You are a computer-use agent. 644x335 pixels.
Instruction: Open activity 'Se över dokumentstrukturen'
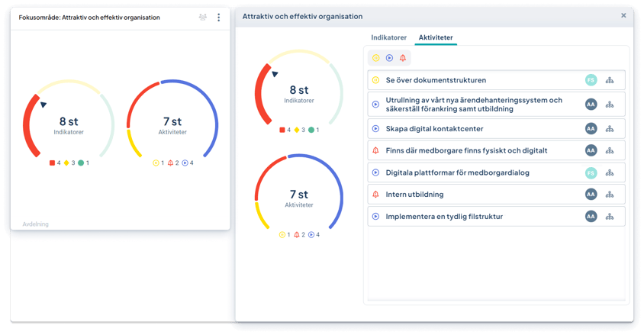pos(436,80)
